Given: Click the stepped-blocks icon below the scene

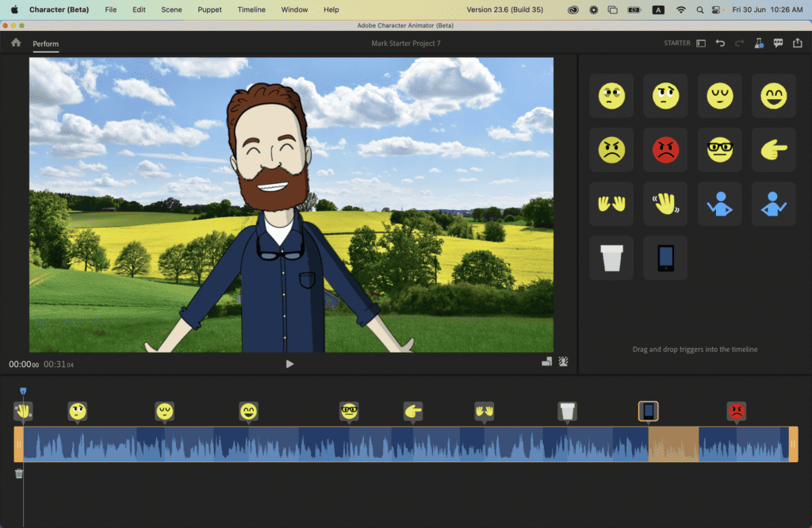Looking at the screenshot, I should pos(546,362).
